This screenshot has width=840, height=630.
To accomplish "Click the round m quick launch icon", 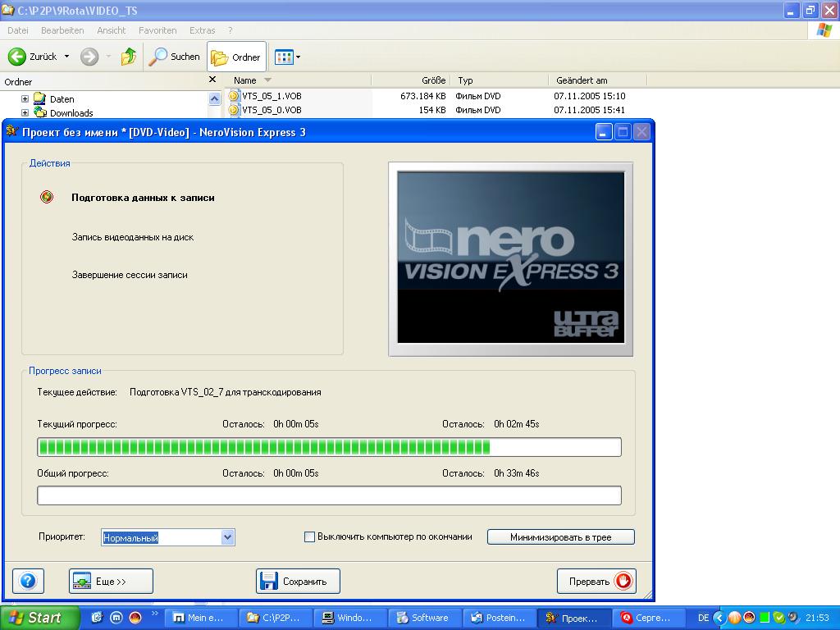I will (x=116, y=618).
